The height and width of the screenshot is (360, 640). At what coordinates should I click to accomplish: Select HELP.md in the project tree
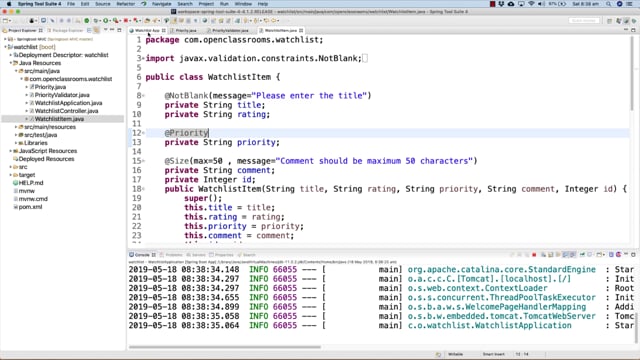31,183
